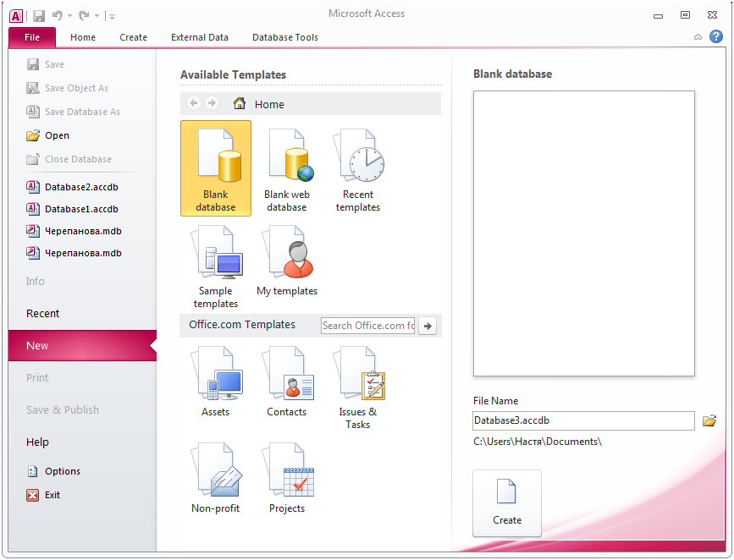Open Microsoft Access Help question mark

[x=715, y=36]
